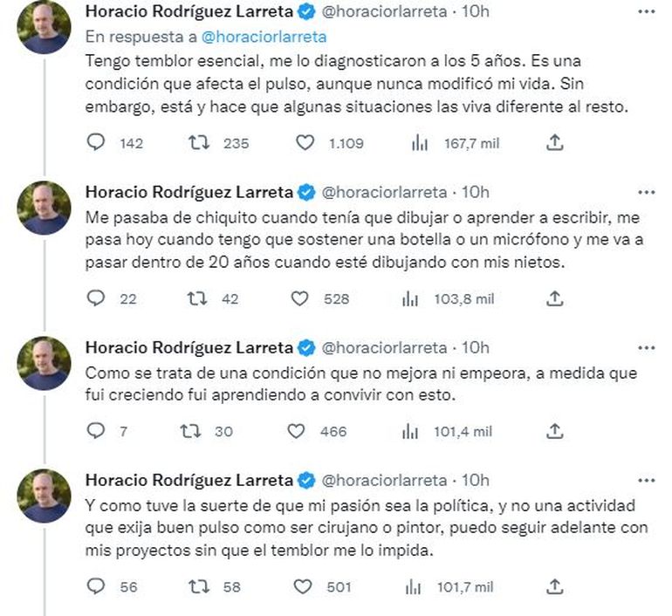Viewport: 672px width, 616px height.
Task: Reply to the 'Me pasaba de chiquito' tweet
Action: click(x=97, y=298)
